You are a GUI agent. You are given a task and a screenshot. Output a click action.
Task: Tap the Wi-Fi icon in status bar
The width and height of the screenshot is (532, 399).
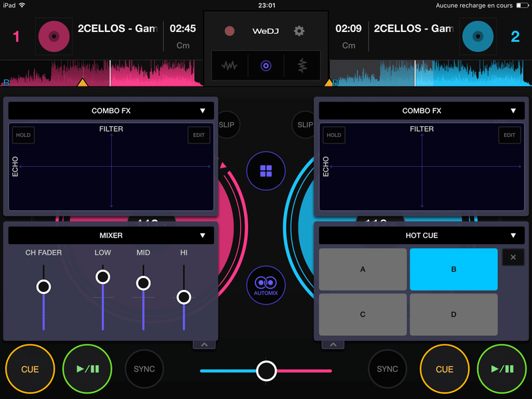(x=22, y=5)
